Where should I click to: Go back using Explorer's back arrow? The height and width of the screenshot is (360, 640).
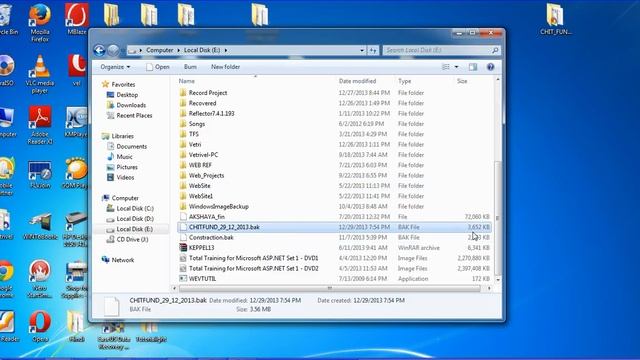click(x=99, y=50)
